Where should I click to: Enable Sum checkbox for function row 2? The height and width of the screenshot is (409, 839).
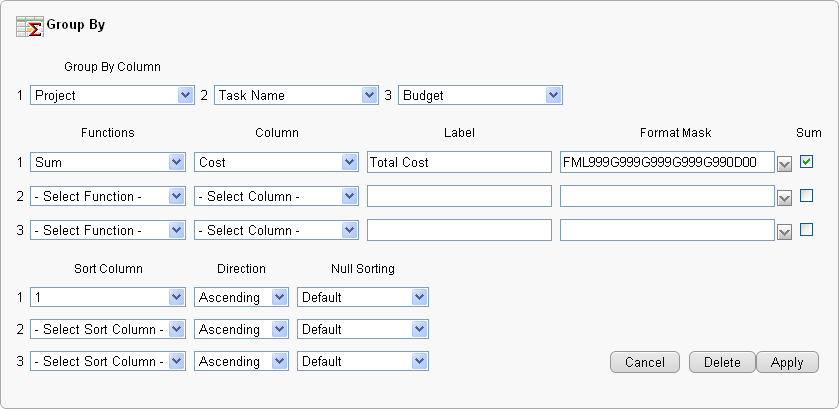(807, 195)
